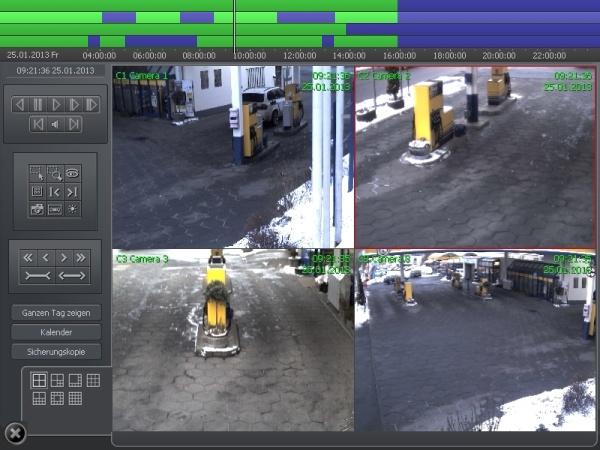Open the Kalender
The height and width of the screenshot is (450, 600).
click(x=55, y=332)
